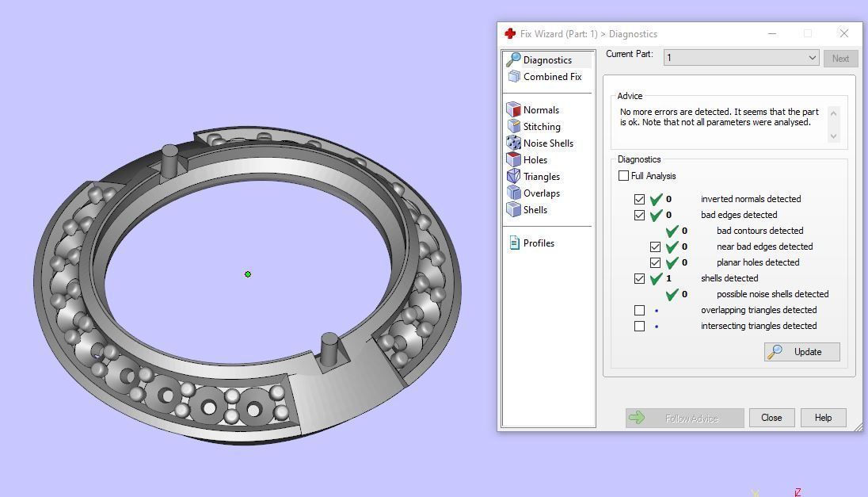Click the Noise Shells icon
Screen dimensions: 868x497
[x=514, y=143]
